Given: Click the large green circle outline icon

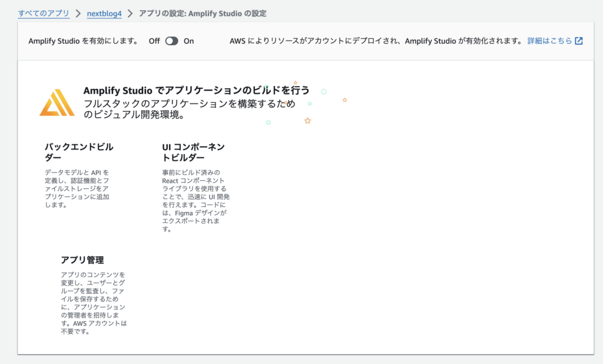Looking at the screenshot, I should pyautogui.click(x=323, y=91).
